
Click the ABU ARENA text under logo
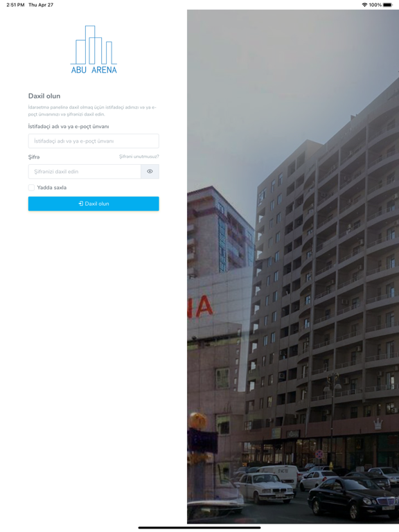click(94, 70)
